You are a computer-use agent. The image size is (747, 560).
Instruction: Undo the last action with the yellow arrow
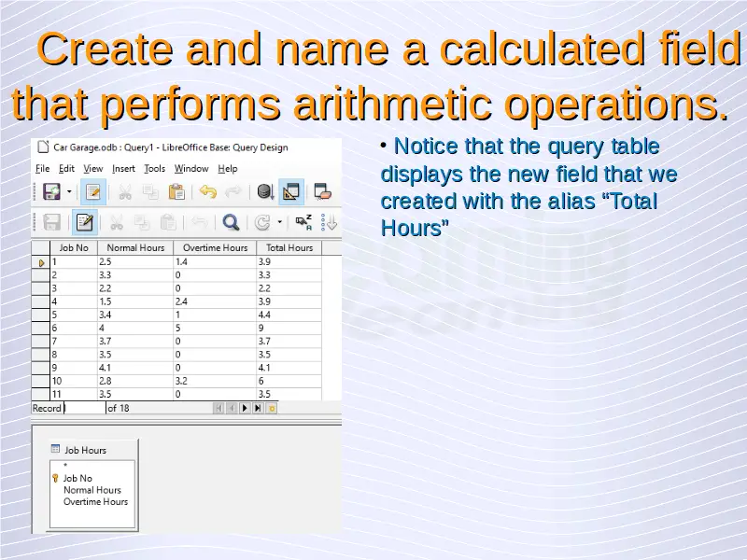[x=207, y=192]
